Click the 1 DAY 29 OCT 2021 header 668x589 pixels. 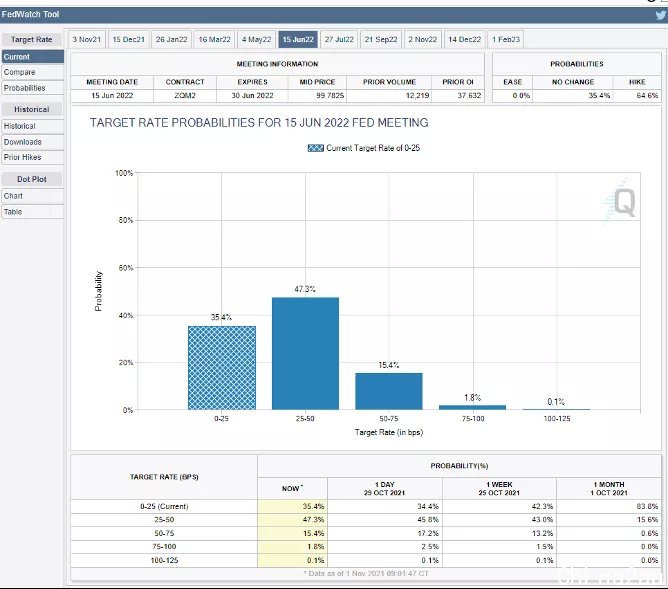(x=385, y=488)
